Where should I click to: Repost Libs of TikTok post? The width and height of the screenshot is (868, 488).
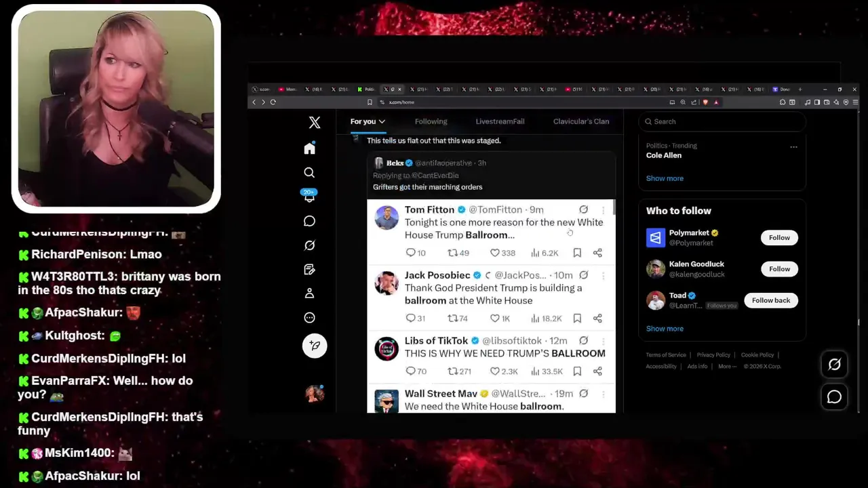point(460,371)
